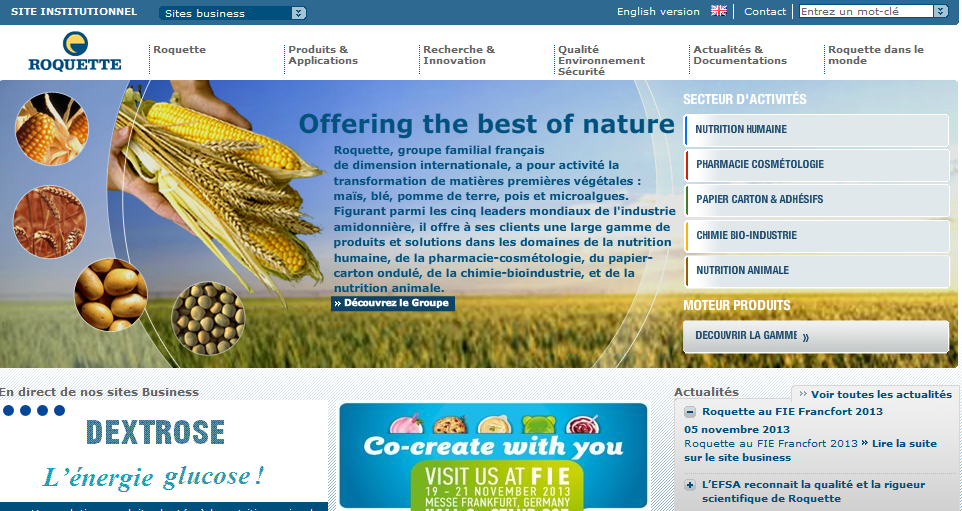Image resolution: width=962 pixels, height=511 pixels.
Task: Click 'En direct de nos sites Business' heading
Action: point(99,392)
